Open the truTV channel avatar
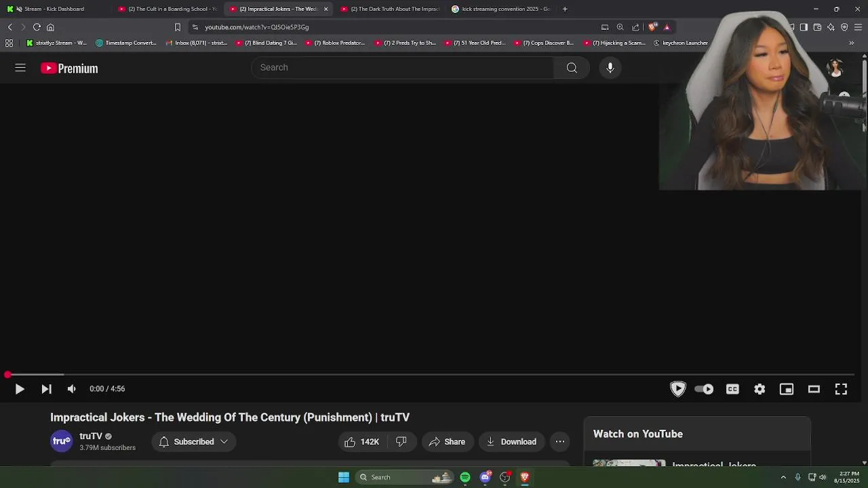 (61, 441)
